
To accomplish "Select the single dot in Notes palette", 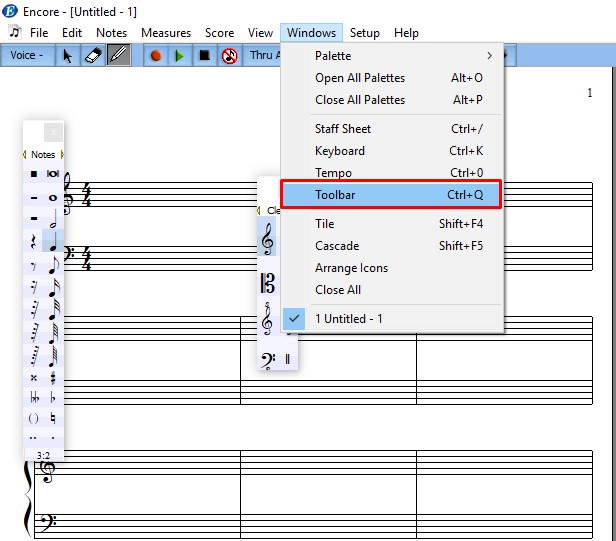I will 53,437.
